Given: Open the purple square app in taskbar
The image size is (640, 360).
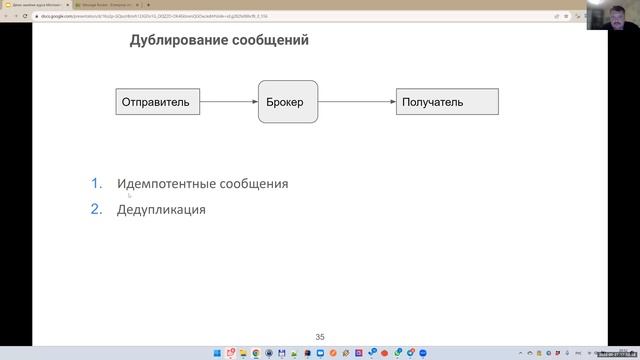Looking at the screenshot, I should pos(358,353).
